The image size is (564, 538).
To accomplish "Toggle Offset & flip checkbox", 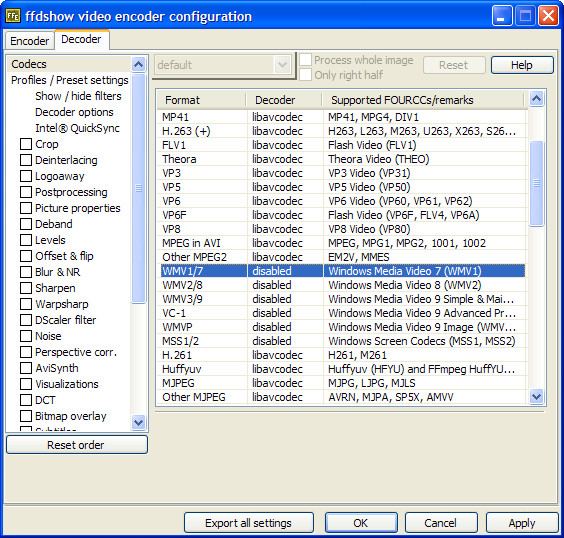I will point(26,256).
